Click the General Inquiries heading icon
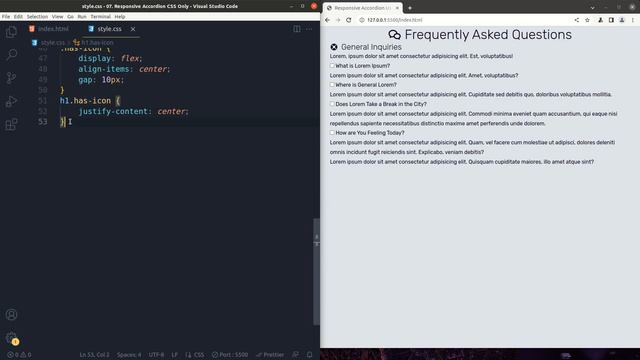 coord(334,47)
